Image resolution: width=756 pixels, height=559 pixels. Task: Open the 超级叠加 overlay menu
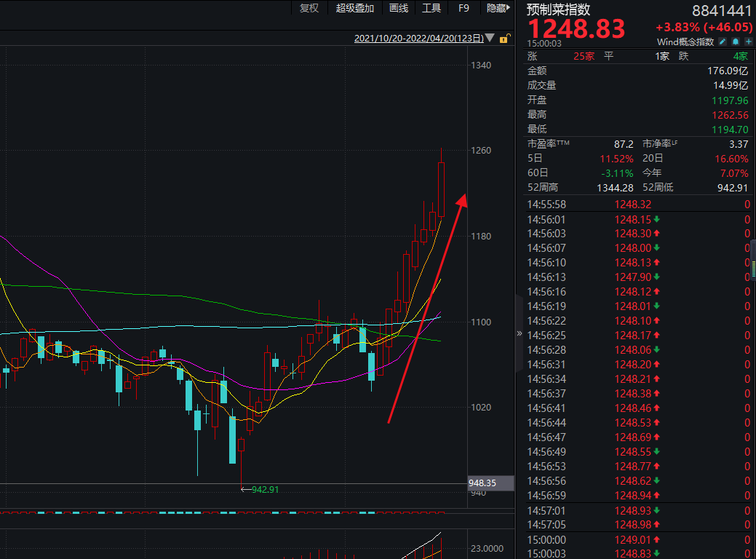click(355, 8)
